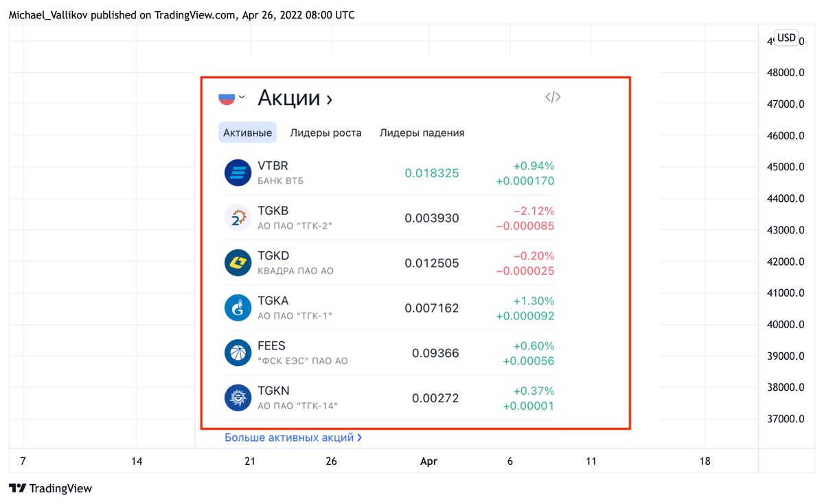The width and height of the screenshot is (824, 504).
Task: Click TGKD price 0.012505
Action: point(431,263)
